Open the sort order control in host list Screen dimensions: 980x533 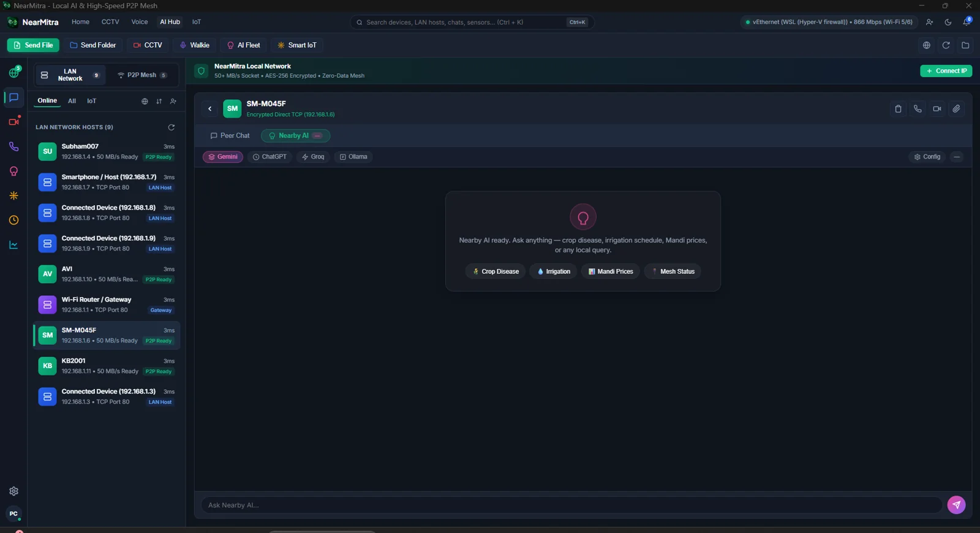(159, 102)
